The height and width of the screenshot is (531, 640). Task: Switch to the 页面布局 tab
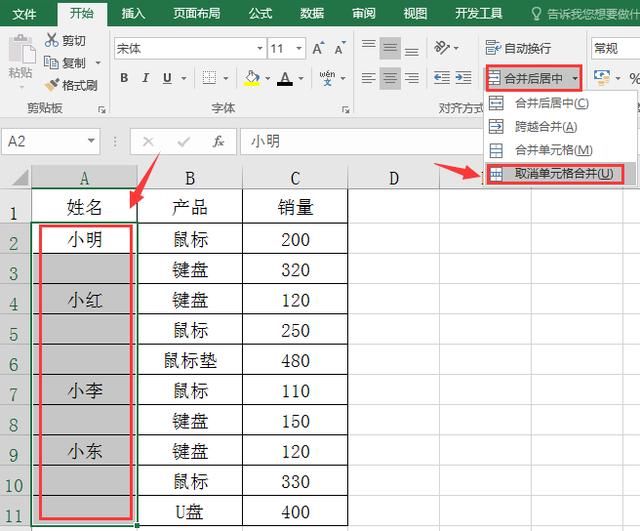tap(197, 13)
